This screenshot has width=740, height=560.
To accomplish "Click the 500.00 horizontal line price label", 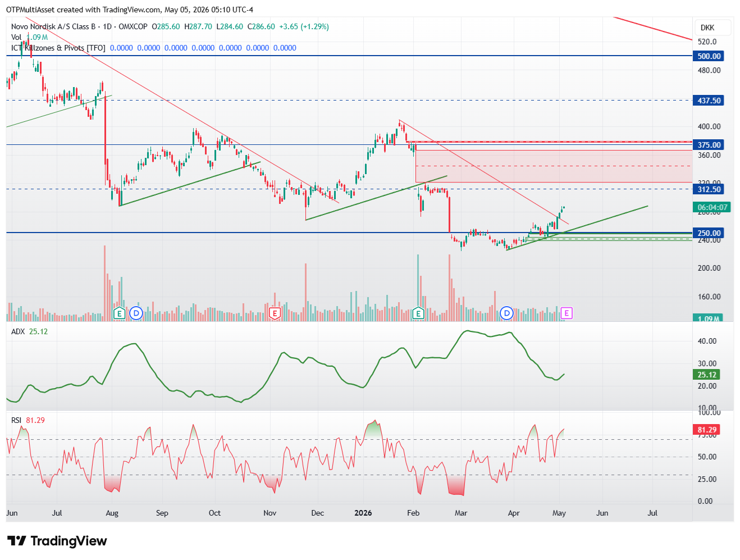I will click(709, 56).
